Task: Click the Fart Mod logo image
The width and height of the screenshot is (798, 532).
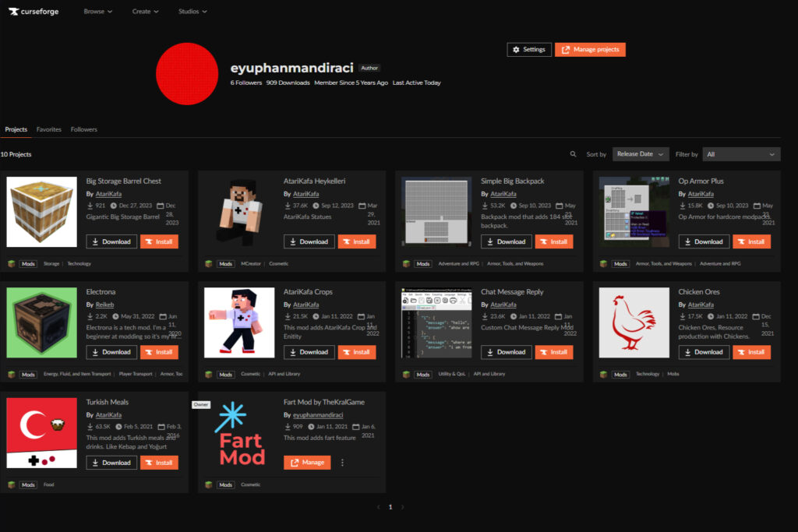Action: coord(239,433)
